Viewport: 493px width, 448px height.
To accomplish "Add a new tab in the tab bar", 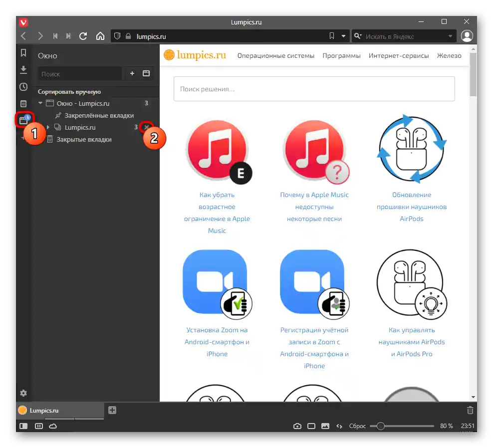I will (112, 410).
